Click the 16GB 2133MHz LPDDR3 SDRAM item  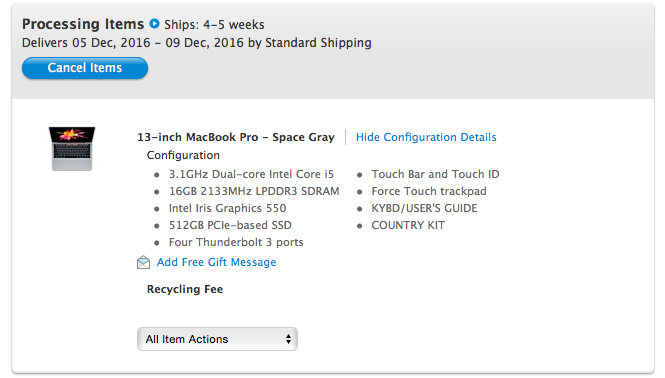coord(254,191)
